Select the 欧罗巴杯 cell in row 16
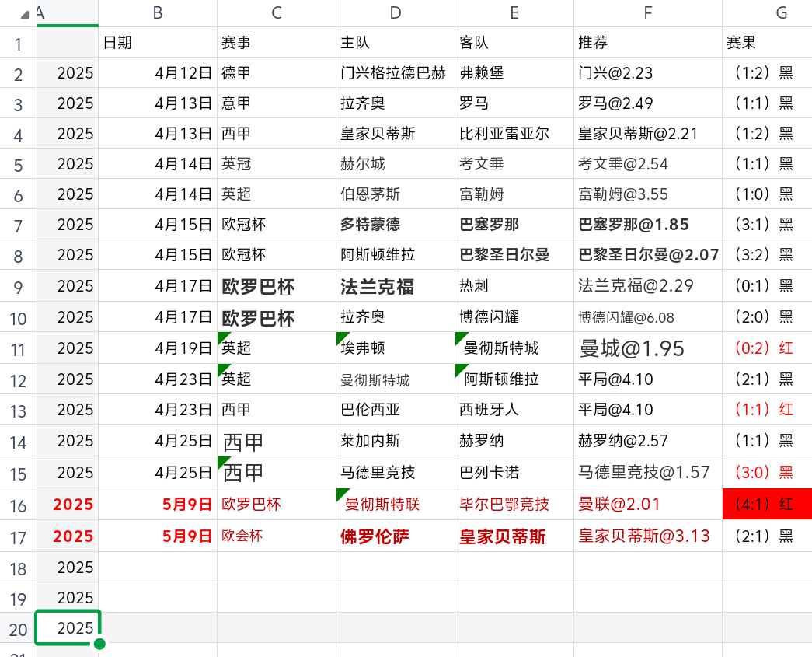Screen dimensions: 812x657 pyautogui.click(x=276, y=504)
